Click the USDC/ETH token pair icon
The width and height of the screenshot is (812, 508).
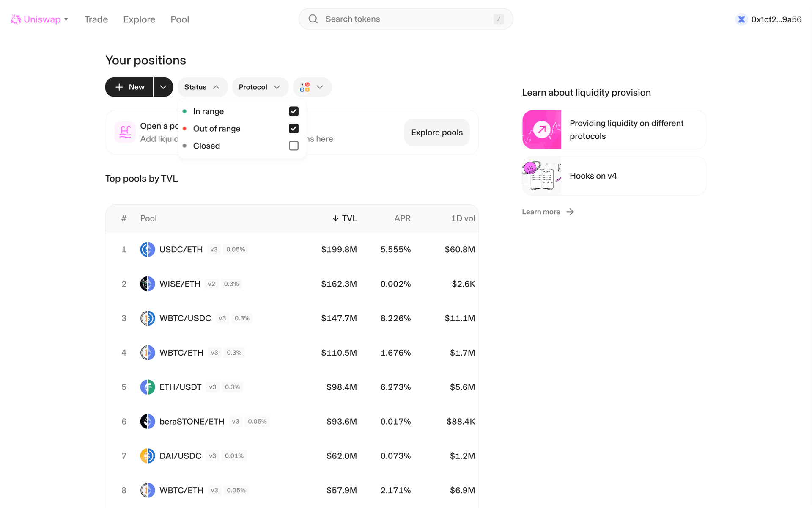pyautogui.click(x=148, y=249)
